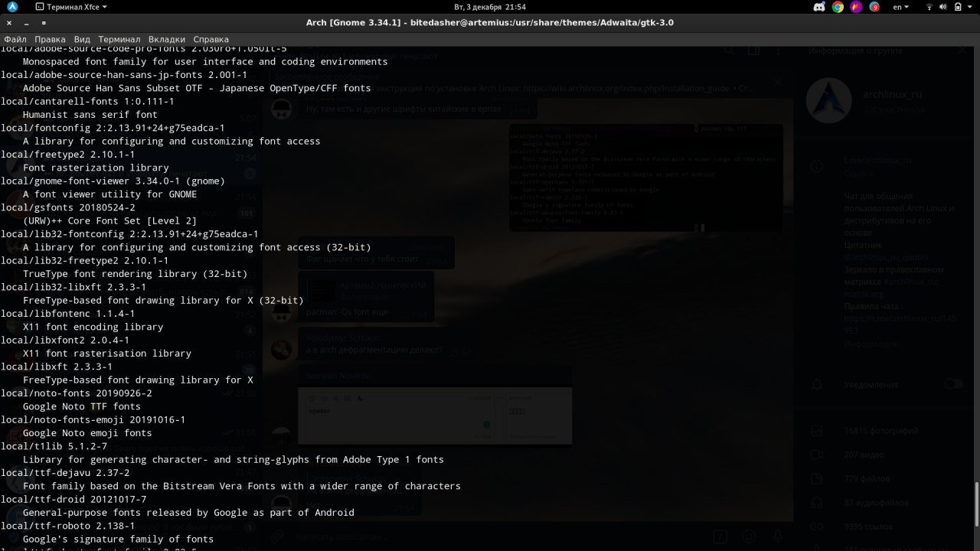Open the Вид menu

[x=82, y=39]
